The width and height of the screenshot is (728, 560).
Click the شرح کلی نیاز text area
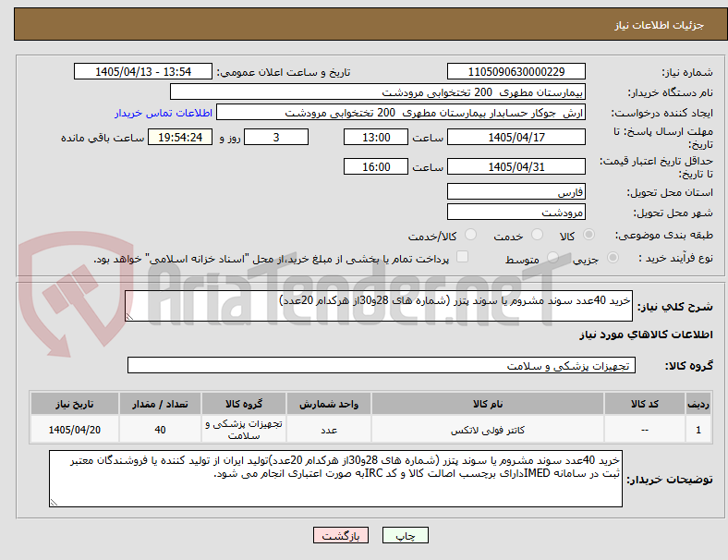(x=379, y=306)
